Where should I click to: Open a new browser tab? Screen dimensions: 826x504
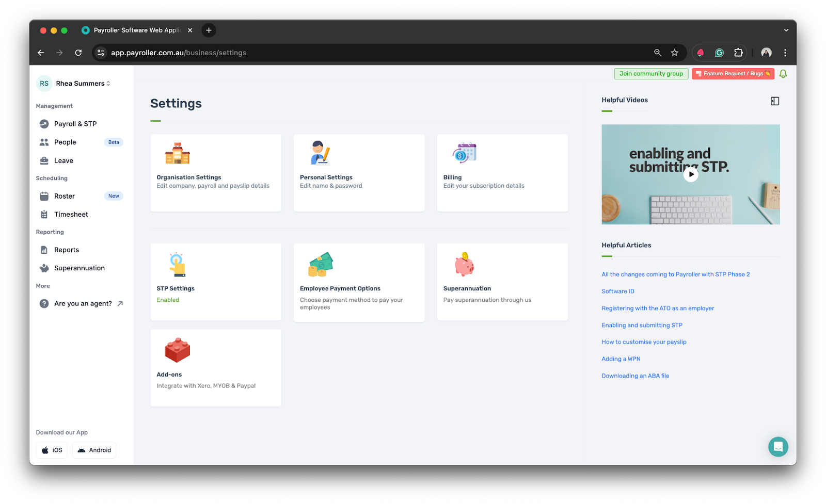point(209,30)
